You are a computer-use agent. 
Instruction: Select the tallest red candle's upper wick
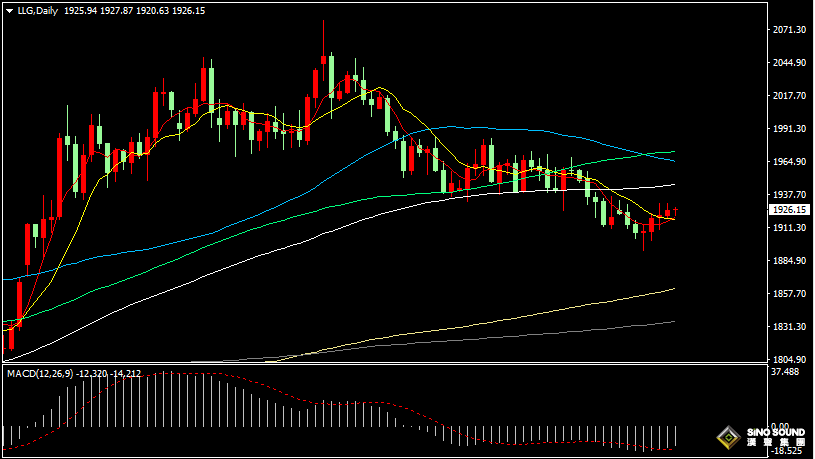(x=324, y=35)
